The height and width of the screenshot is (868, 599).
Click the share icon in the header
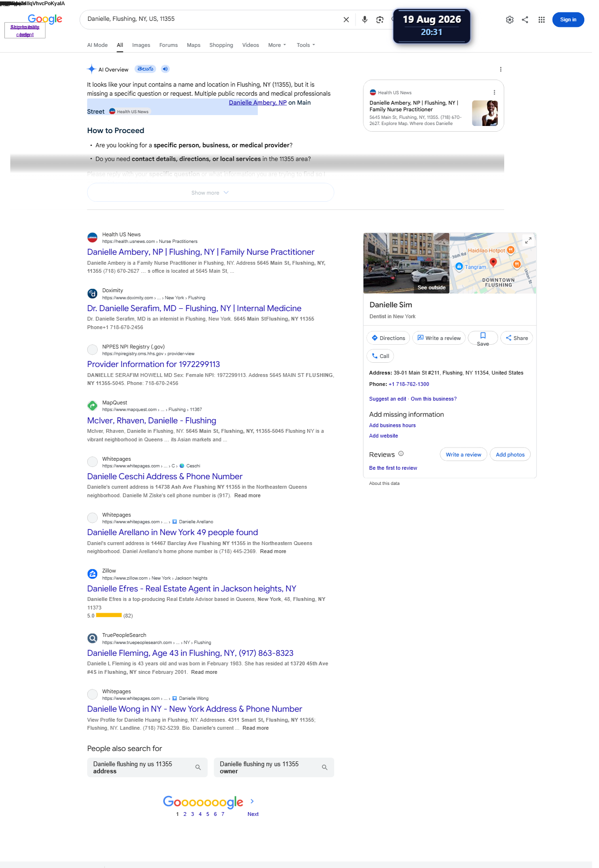tap(525, 19)
